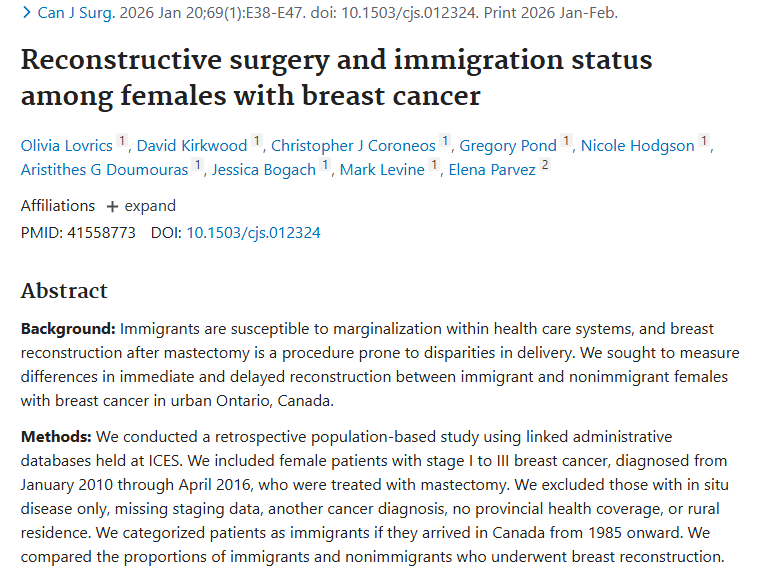The width and height of the screenshot is (760, 570).
Task: Open author Mark Levine link
Action: (x=383, y=169)
